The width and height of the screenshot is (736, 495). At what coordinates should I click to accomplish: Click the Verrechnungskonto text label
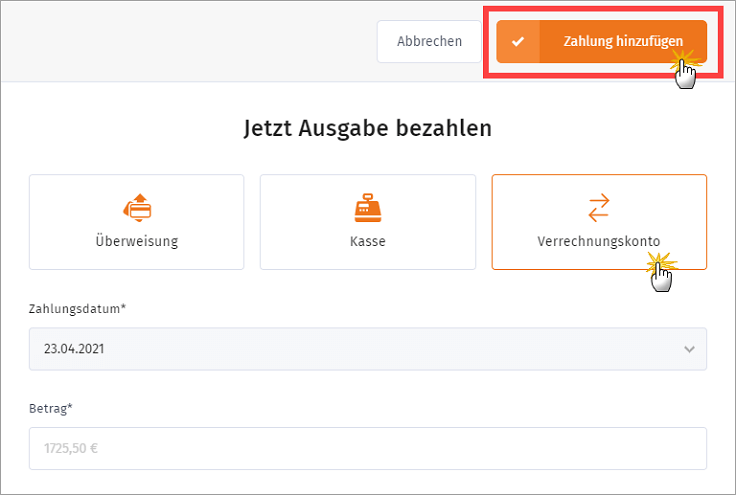point(599,241)
